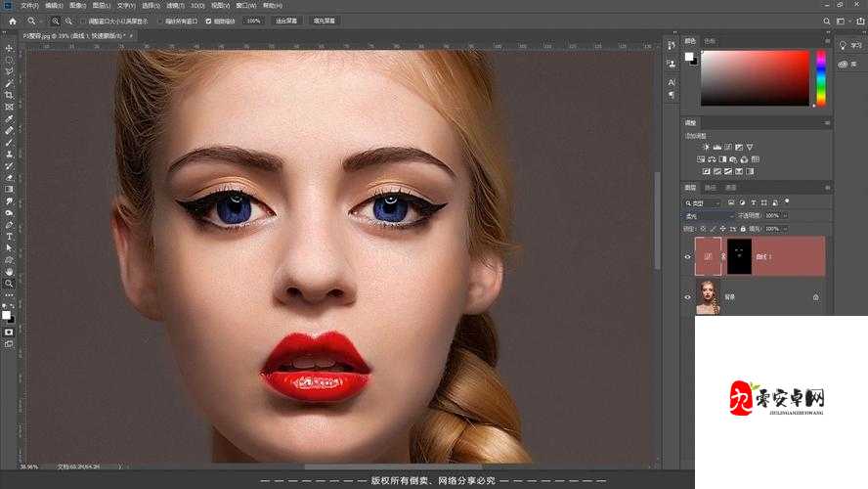Screen dimensions: 868x489
Task: Click the zoom-in magnifier in the options bar
Action: coord(55,21)
